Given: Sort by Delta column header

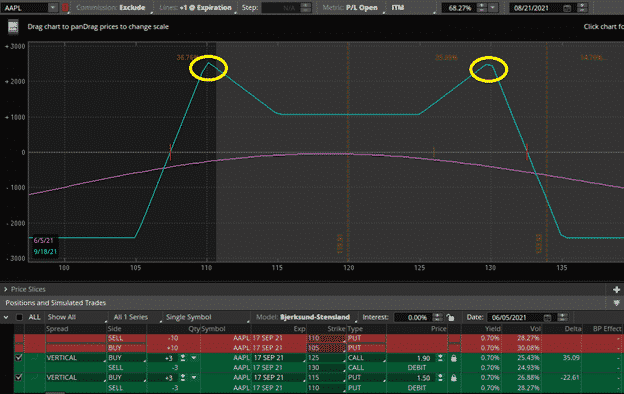Looking at the screenshot, I should [x=573, y=329].
